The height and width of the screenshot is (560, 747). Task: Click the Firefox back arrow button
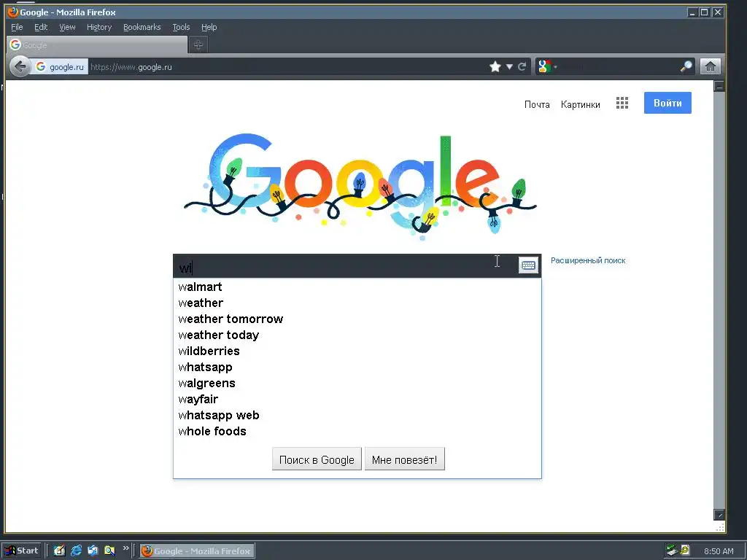coord(20,66)
